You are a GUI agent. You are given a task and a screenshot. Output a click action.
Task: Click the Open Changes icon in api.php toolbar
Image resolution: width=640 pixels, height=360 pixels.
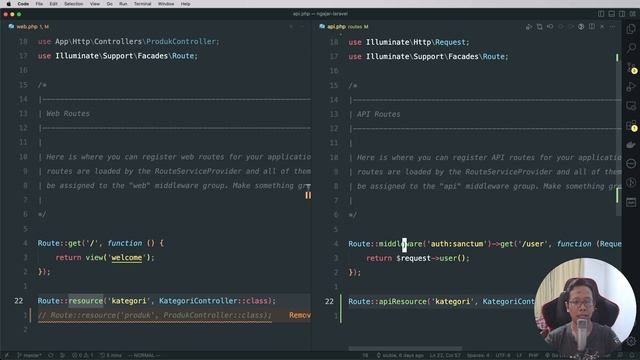[540, 27]
